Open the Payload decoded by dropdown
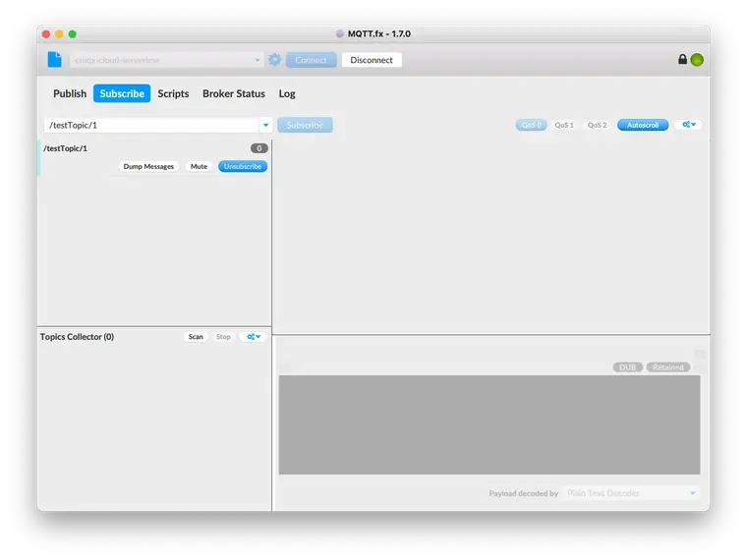The width and height of the screenshot is (747, 560). tap(631, 493)
